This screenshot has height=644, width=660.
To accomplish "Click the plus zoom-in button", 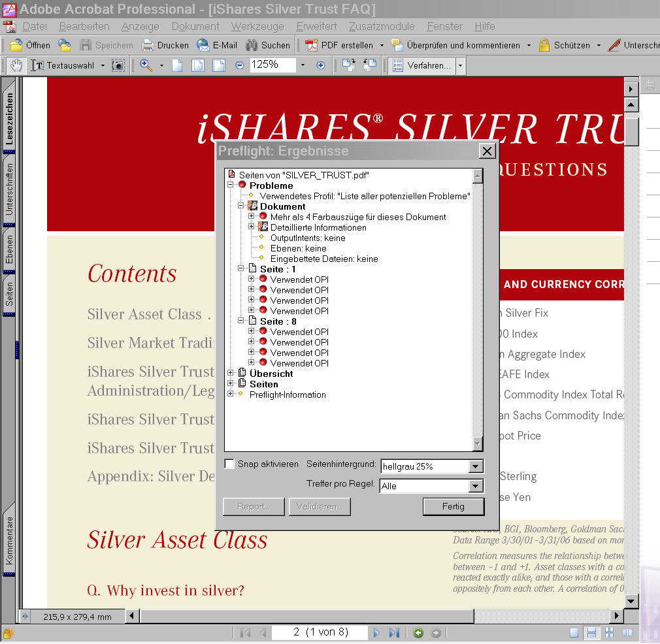I will click(321, 65).
